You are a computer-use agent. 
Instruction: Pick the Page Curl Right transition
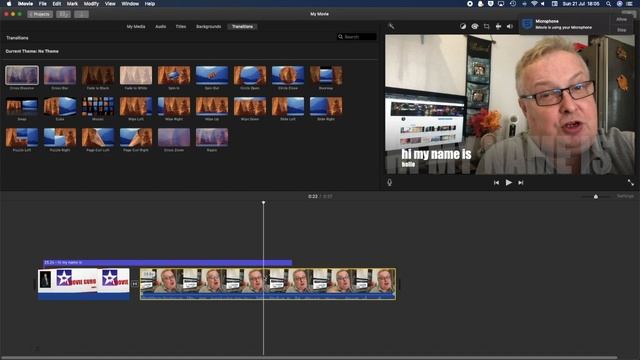[x=136, y=138]
